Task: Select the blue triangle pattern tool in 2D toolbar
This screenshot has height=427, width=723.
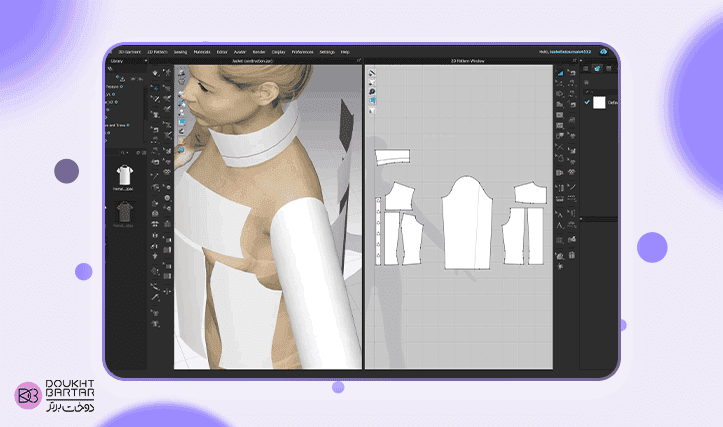Action: [560, 73]
